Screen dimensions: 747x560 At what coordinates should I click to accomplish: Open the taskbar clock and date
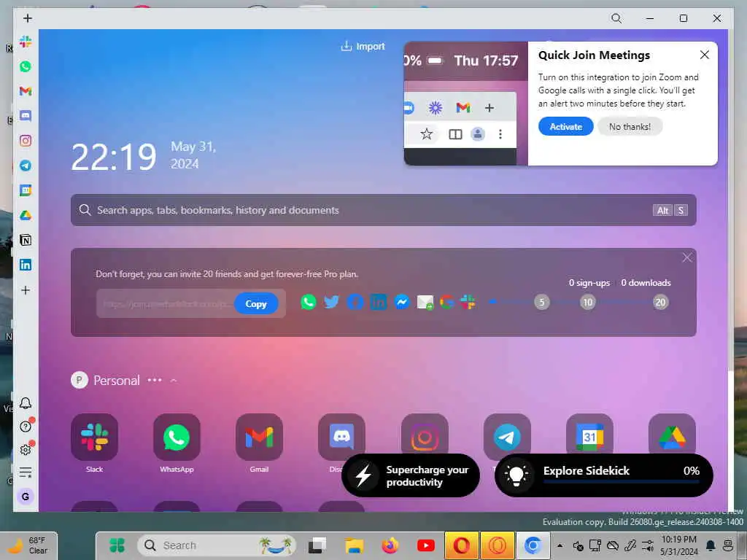[x=679, y=545]
